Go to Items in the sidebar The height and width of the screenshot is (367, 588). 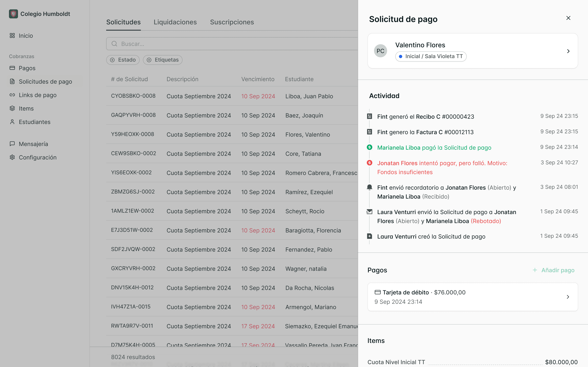tap(26, 108)
